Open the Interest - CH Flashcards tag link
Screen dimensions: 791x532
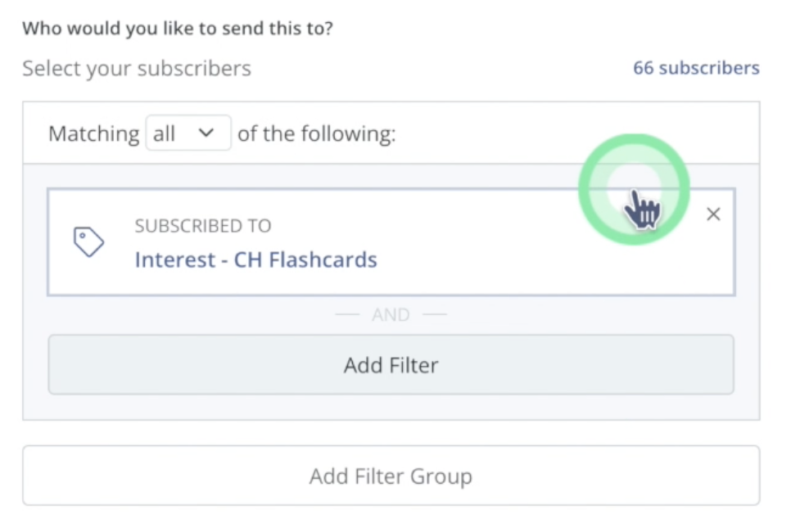coord(255,259)
